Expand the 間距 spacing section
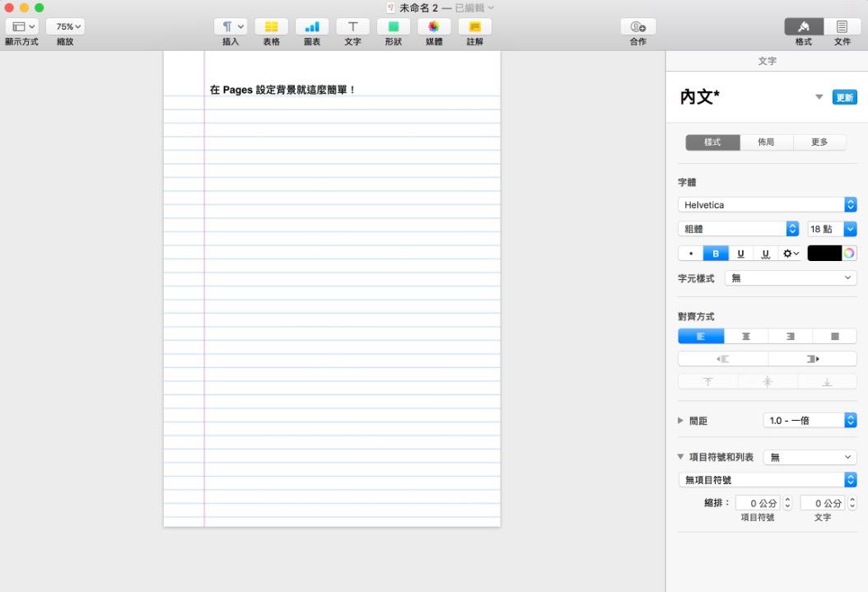868x592 pixels. click(680, 421)
